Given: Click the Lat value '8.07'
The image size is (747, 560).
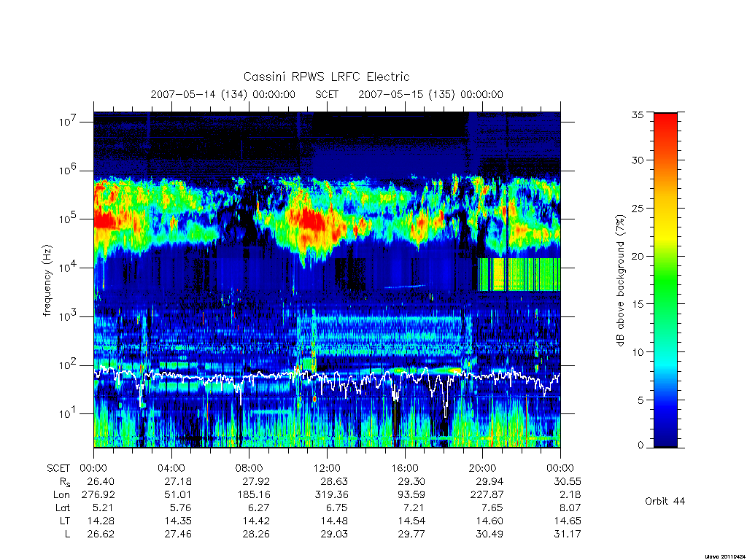Looking at the screenshot, I should point(570,507).
